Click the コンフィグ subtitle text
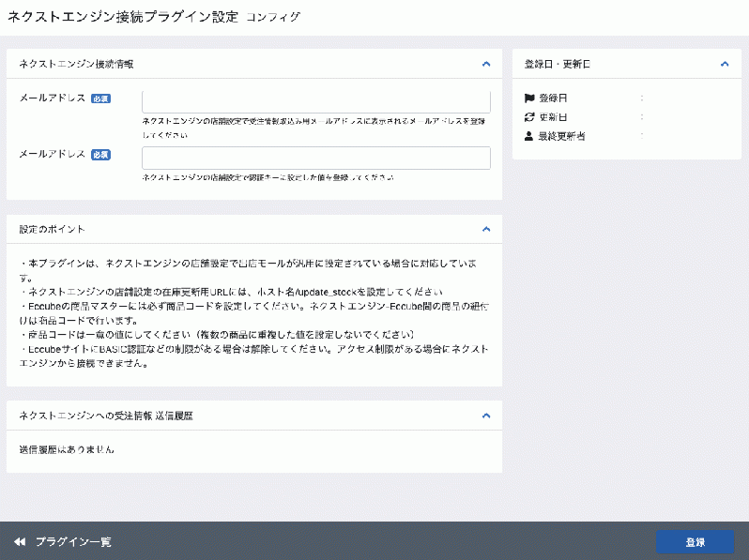This screenshot has width=749, height=560. pyautogui.click(x=274, y=17)
